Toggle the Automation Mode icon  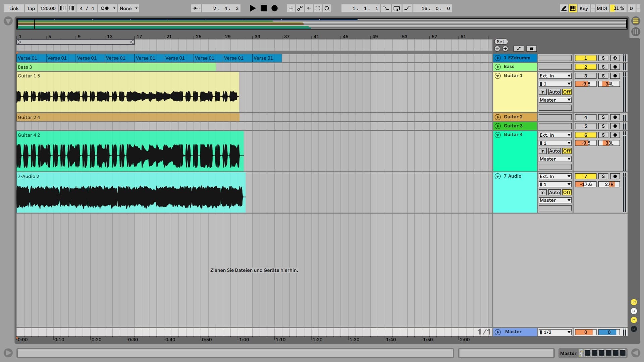click(x=519, y=49)
